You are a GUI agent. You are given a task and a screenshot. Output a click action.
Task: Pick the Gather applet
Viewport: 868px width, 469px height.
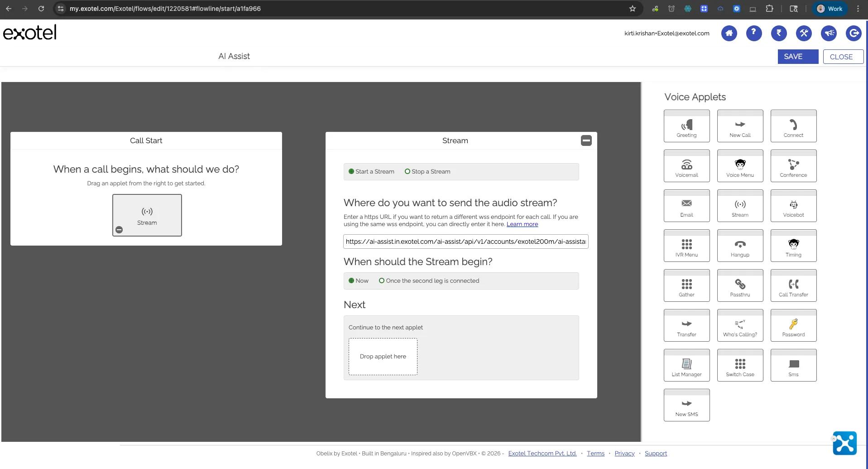point(686,285)
